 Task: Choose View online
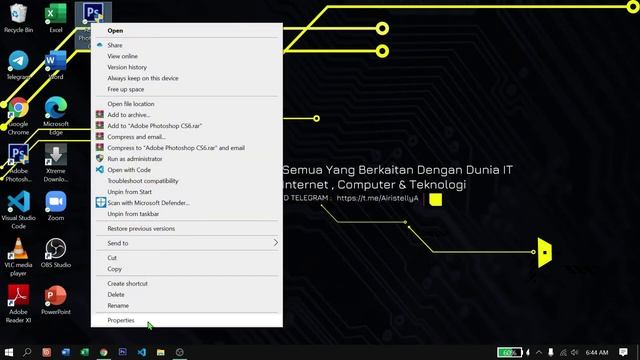click(x=187, y=56)
